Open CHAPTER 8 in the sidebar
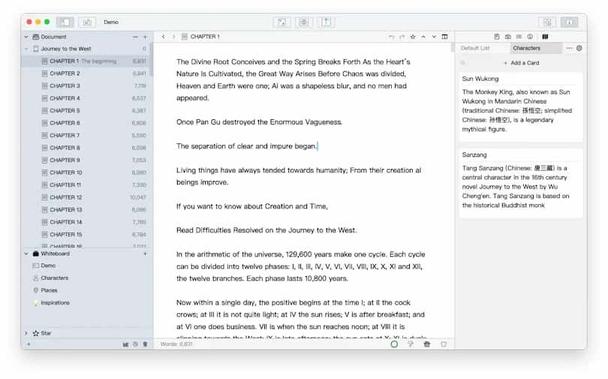The image size is (608, 379). pyautogui.click(x=86, y=148)
